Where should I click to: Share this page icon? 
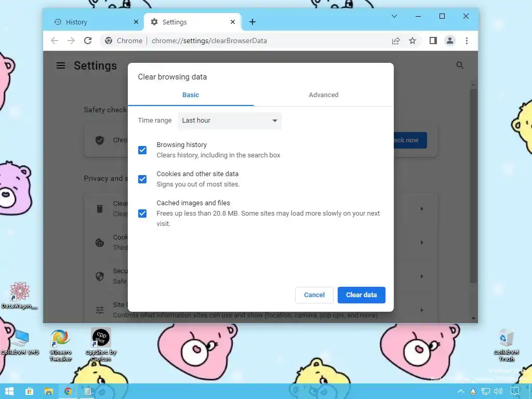click(x=395, y=41)
